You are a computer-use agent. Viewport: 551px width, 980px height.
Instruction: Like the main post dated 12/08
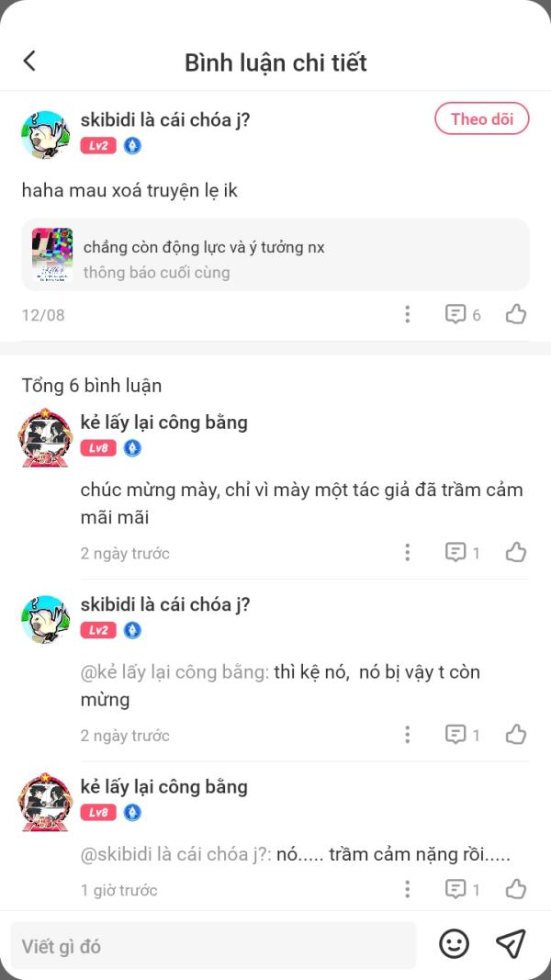pos(516,314)
